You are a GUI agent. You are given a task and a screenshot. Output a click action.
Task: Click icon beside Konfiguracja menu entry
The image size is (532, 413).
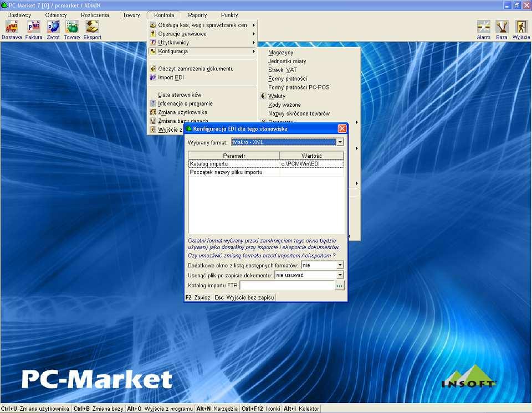(x=153, y=51)
